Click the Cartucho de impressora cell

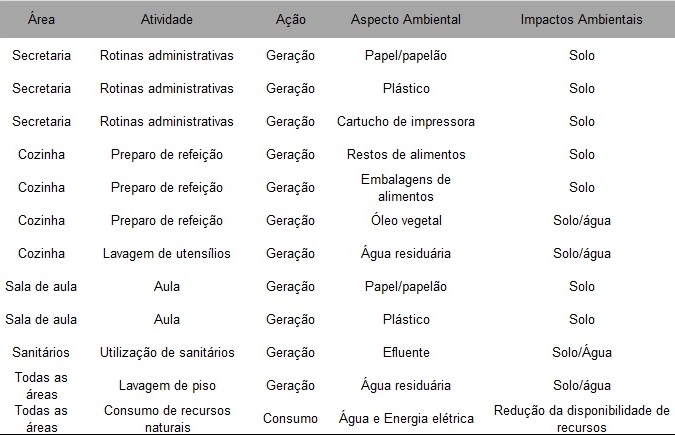406,121
